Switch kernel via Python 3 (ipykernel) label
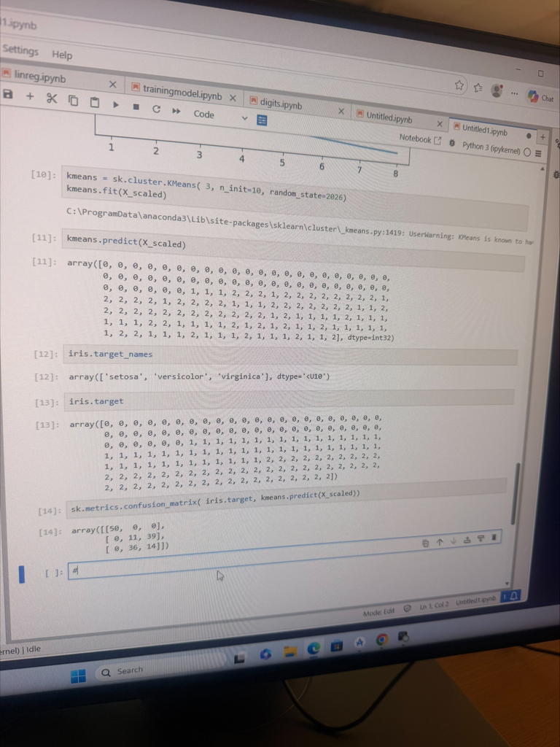The height and width of the screenshot is (747, 560). [491, 147]
